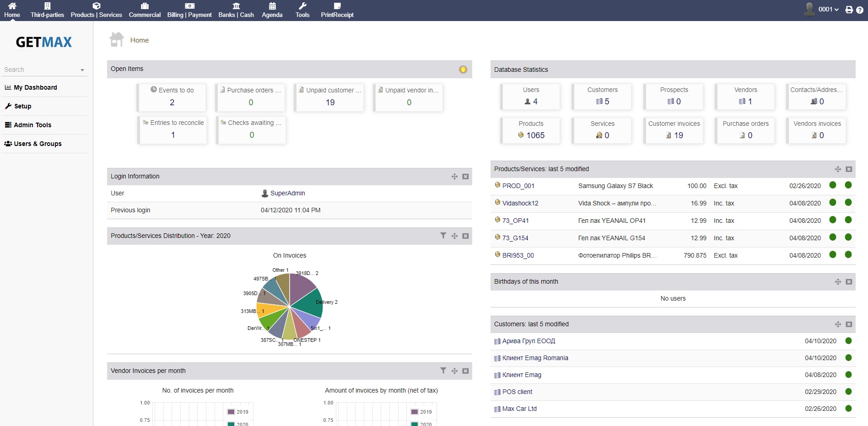Viewport: 868px width, 426px height.
Task: Close the Birthdays of this month box
Action: [849, 282]
